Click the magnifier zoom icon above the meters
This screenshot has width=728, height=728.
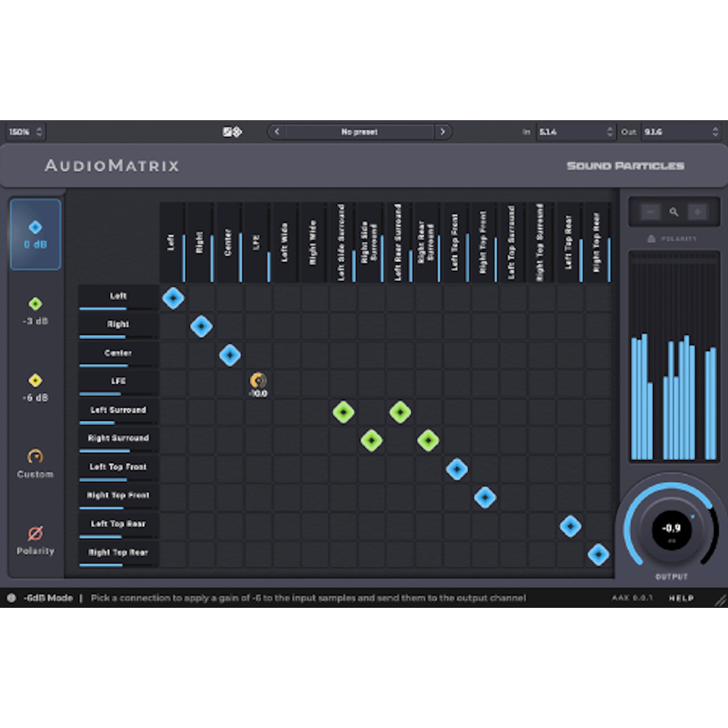pos(674,212)
